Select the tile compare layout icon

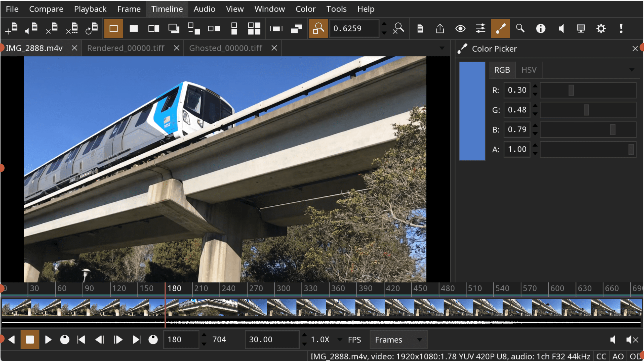[x=254, y=28]
